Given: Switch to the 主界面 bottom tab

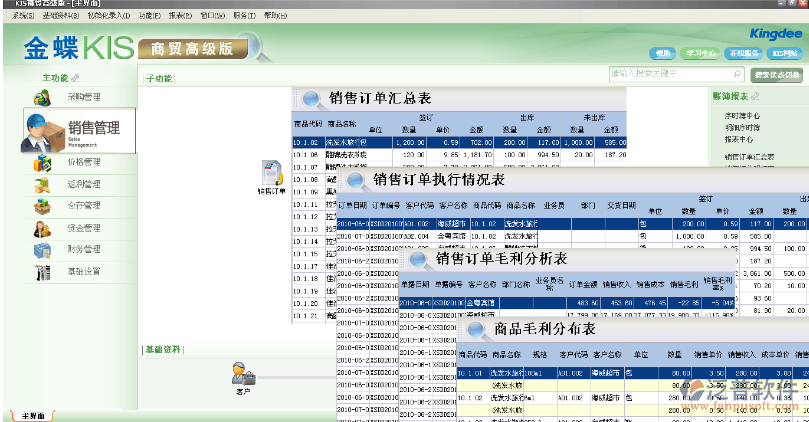Looking at the screenshot, I should [x=28, y=415].
